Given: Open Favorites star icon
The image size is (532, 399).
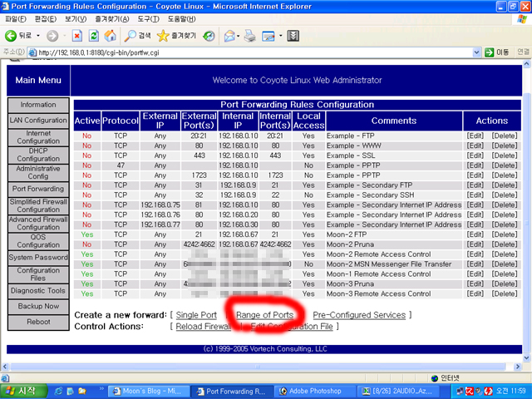Looking at the screenshot, I should (163, 36).
